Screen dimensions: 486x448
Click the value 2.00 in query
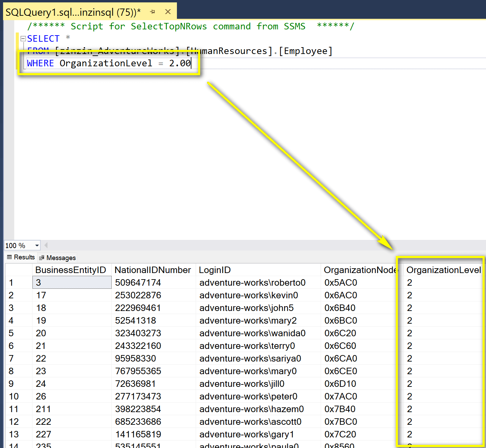tap(180, 63)
